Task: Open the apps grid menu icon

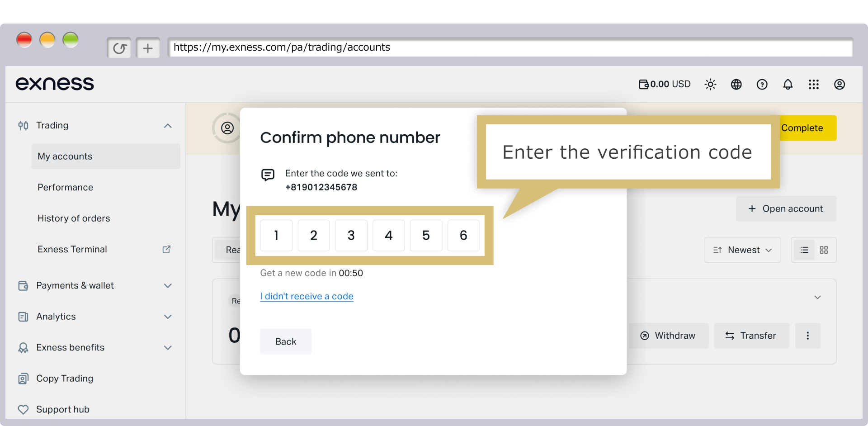Action: pos(813,84)
